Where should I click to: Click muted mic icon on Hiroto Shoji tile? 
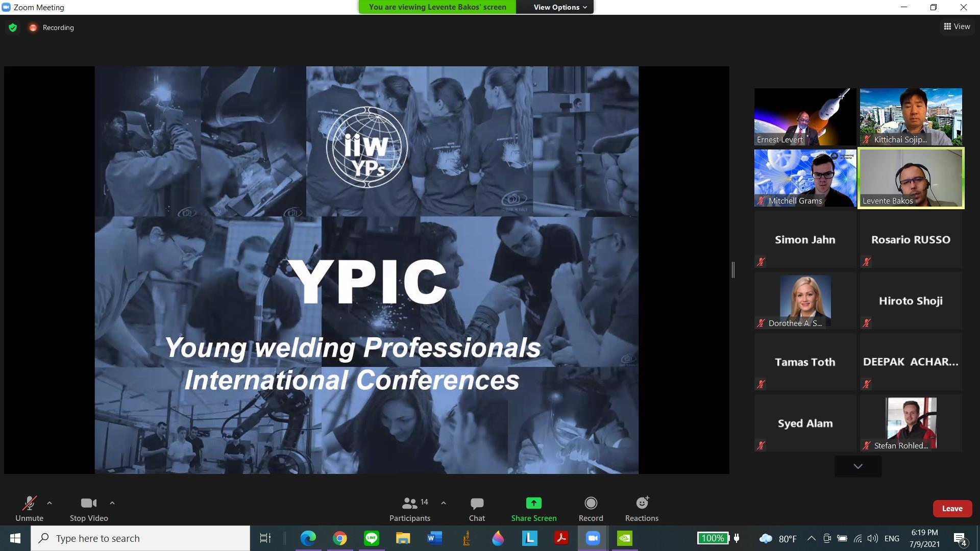pos(867,323)
